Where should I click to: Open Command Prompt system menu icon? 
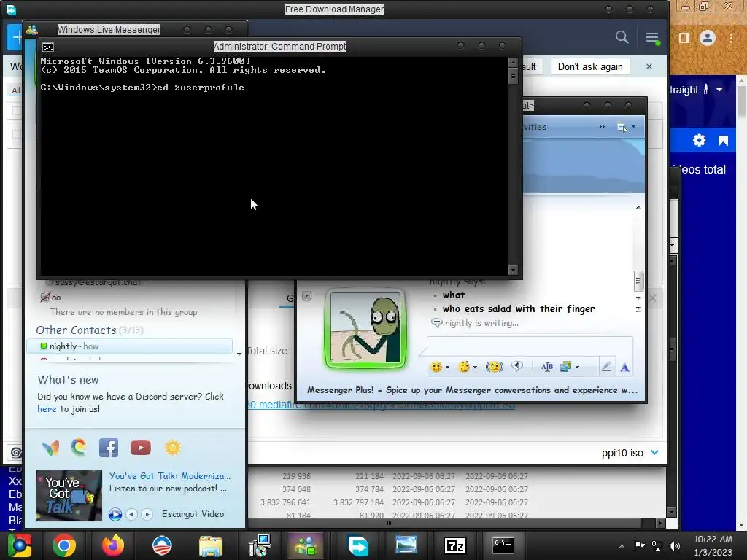[x=48, y=47]
